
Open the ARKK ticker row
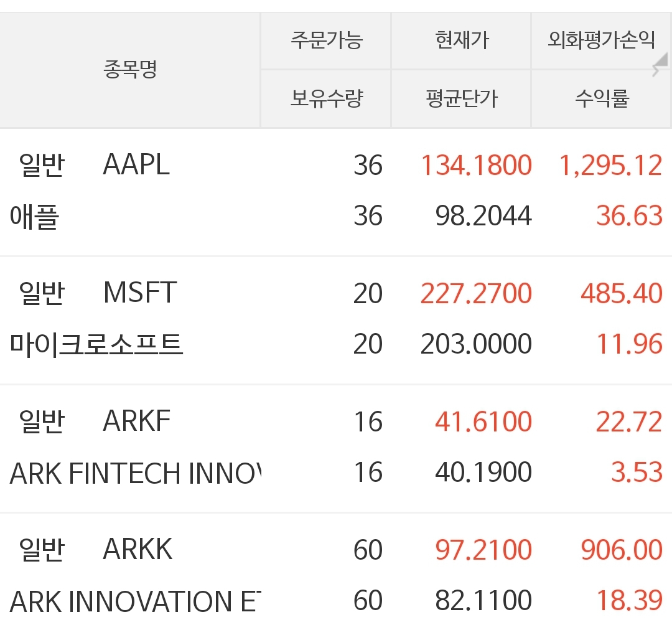pyautogui.click(x=138, y=550)
